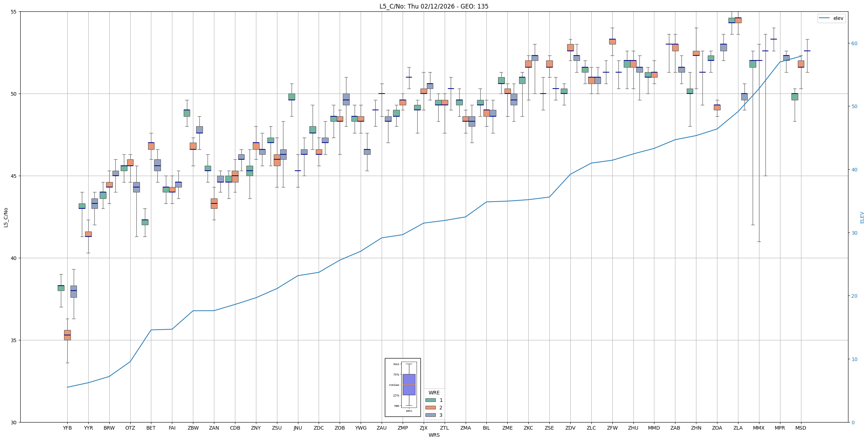Click the WRE legend heading
Screen dimensions: 868x441
pos(434,393)
